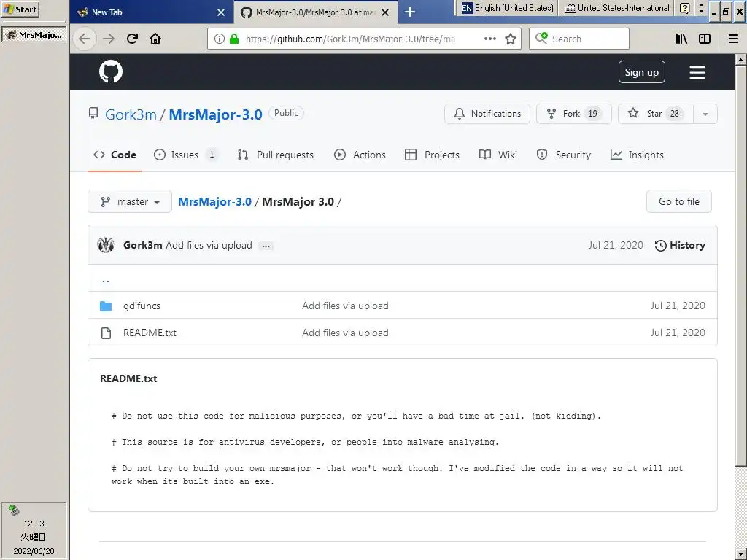Open the Wiki tab

pos(498,155)
